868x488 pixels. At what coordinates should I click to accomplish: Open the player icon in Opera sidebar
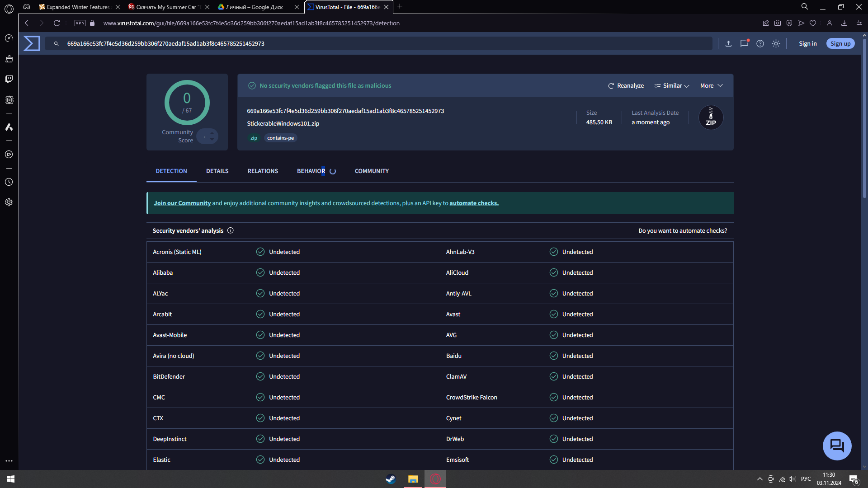[x=9, y=155]
